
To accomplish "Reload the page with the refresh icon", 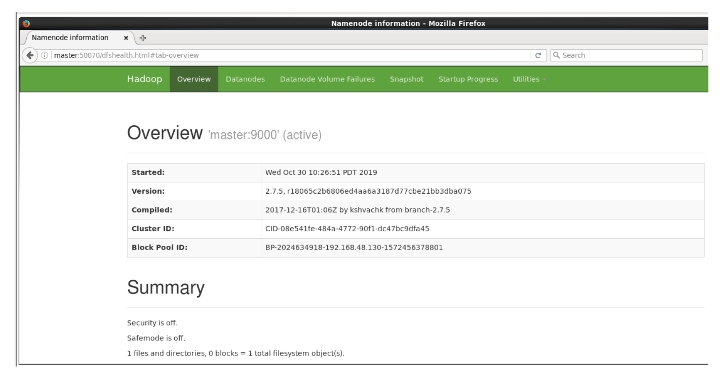I will click(x=538, y=55).
